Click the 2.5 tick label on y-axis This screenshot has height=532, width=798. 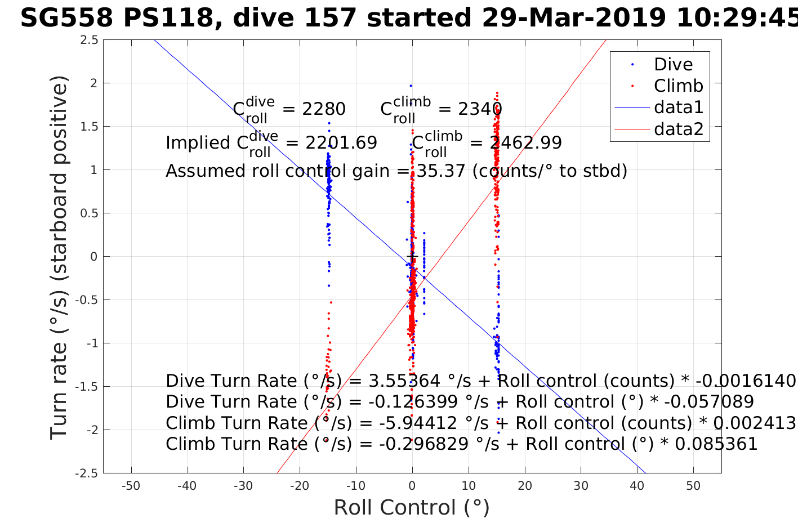[x=90, y=40]
